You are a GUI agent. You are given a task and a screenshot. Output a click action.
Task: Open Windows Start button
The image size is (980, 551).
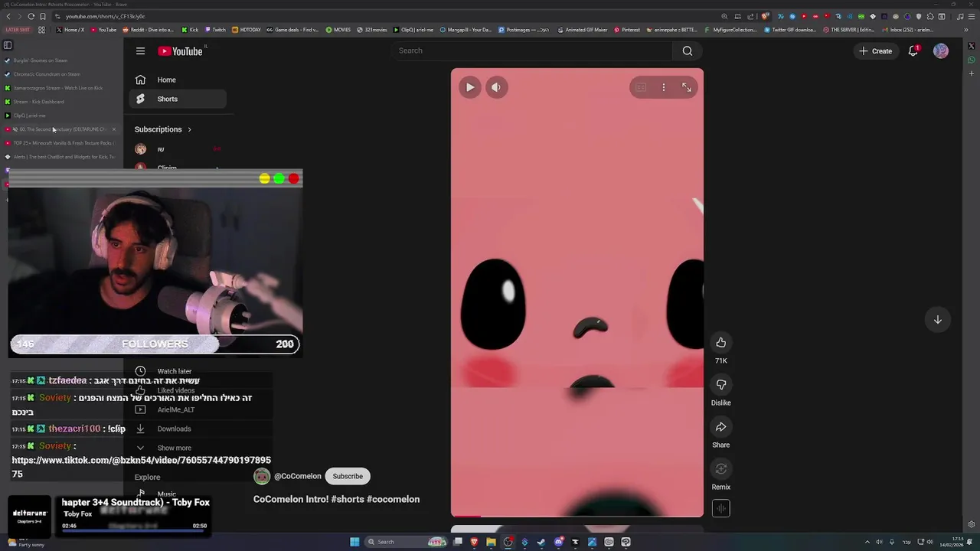[354, 542]
